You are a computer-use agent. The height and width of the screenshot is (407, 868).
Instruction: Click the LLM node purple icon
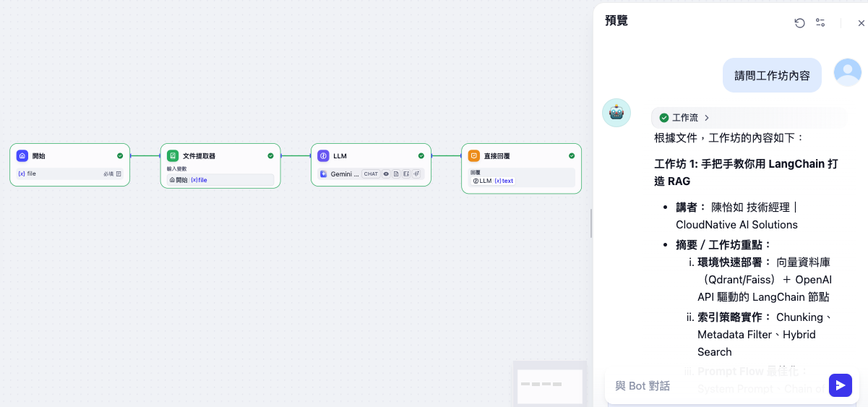click(x=323, y=155)
